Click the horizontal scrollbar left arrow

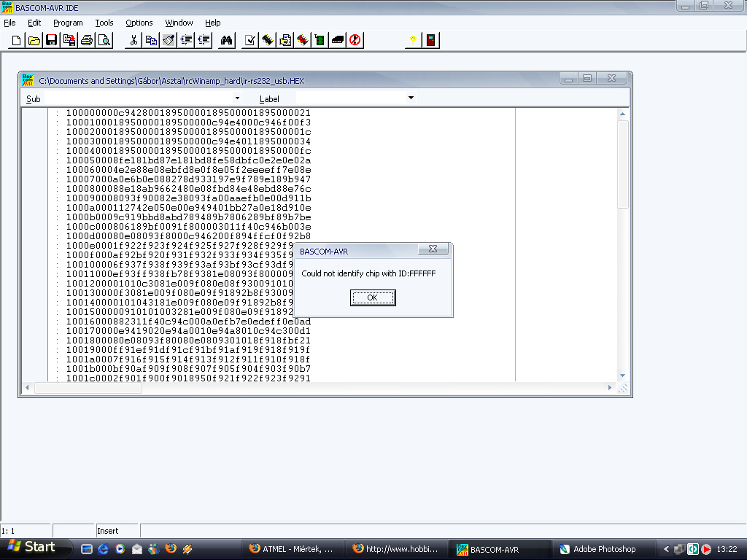click(27, 388)
